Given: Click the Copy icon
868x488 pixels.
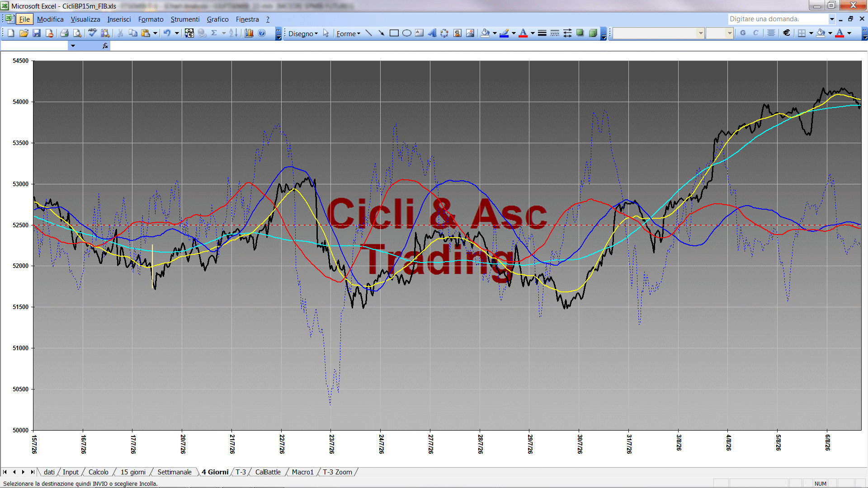Looking at the screenshot, I should point(133,33).
